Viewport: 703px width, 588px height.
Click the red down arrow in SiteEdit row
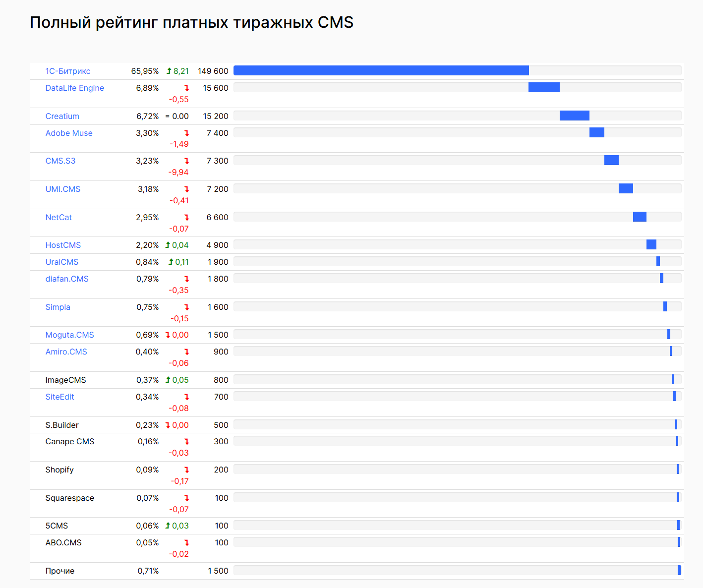pos(186,397)
